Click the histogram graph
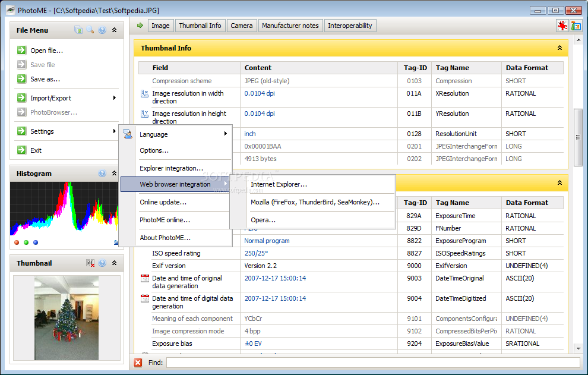588x375 pixels. [x=64, y=209]
